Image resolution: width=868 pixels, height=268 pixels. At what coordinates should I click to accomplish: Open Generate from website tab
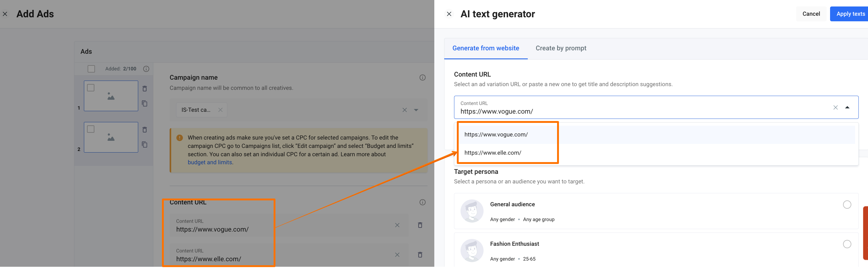[486, 48]
